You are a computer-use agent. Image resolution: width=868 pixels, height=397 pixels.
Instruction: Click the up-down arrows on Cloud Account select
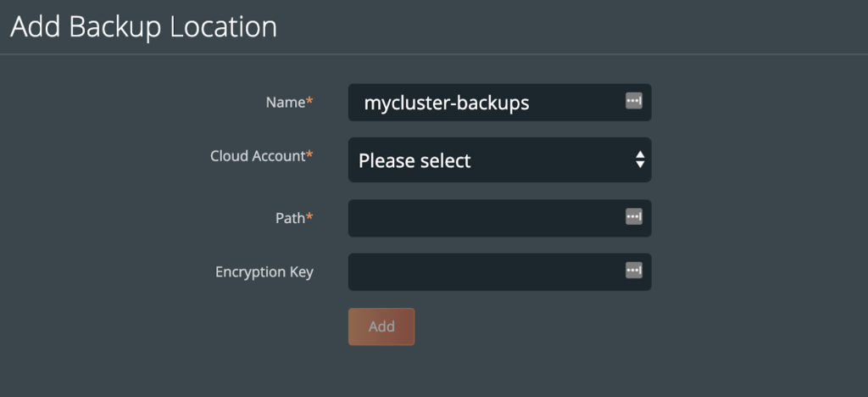pyautogui.click(x=640, y=159)
